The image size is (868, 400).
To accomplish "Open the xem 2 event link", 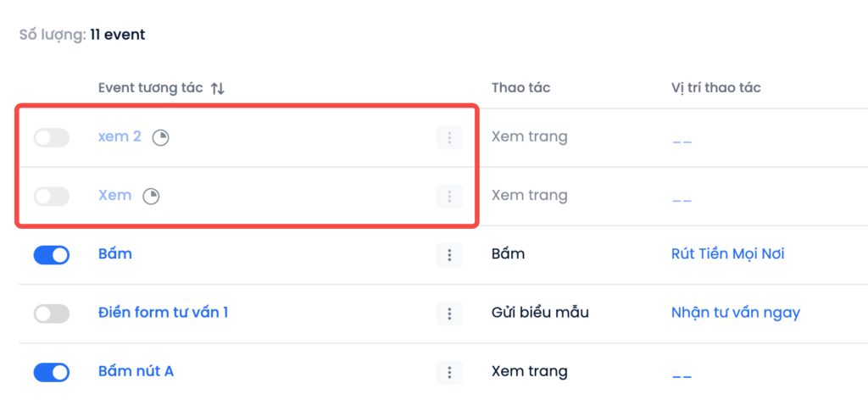I will coord(120,136).
